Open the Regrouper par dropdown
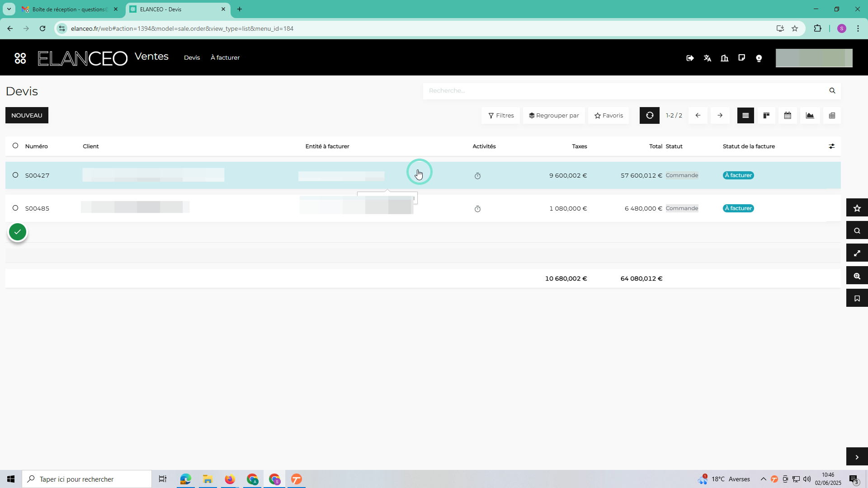The height and width of the screenshot is (488, 868). pos(554,116)
